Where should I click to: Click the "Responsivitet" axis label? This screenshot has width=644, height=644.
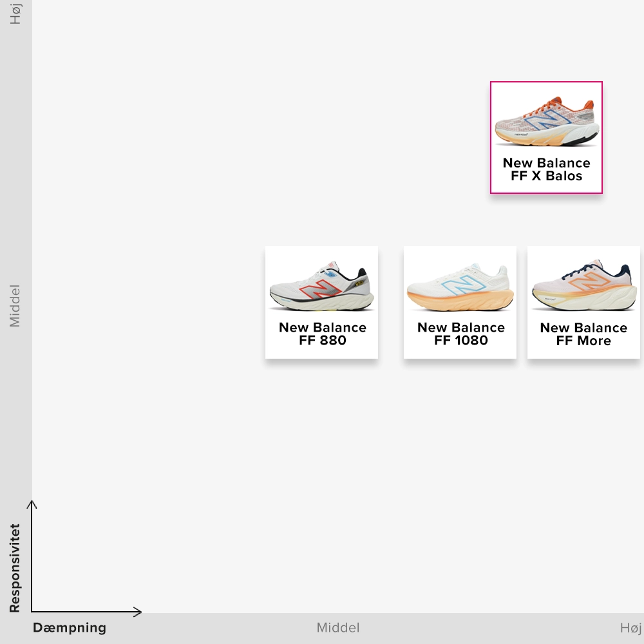point(15,567)
